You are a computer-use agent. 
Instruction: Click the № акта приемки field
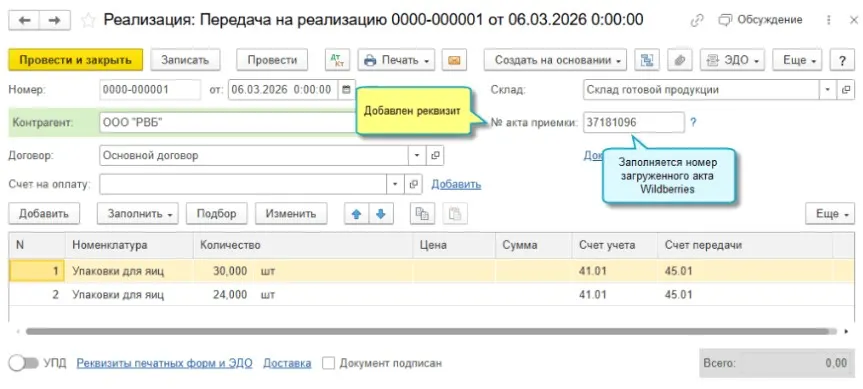pyautogui.click(x=633, y=123)
